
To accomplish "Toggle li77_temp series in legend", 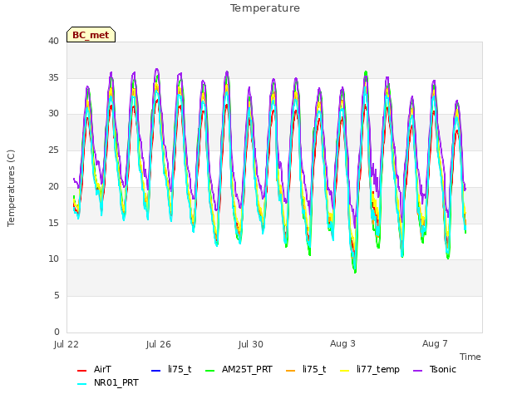I will click(369, 369).
